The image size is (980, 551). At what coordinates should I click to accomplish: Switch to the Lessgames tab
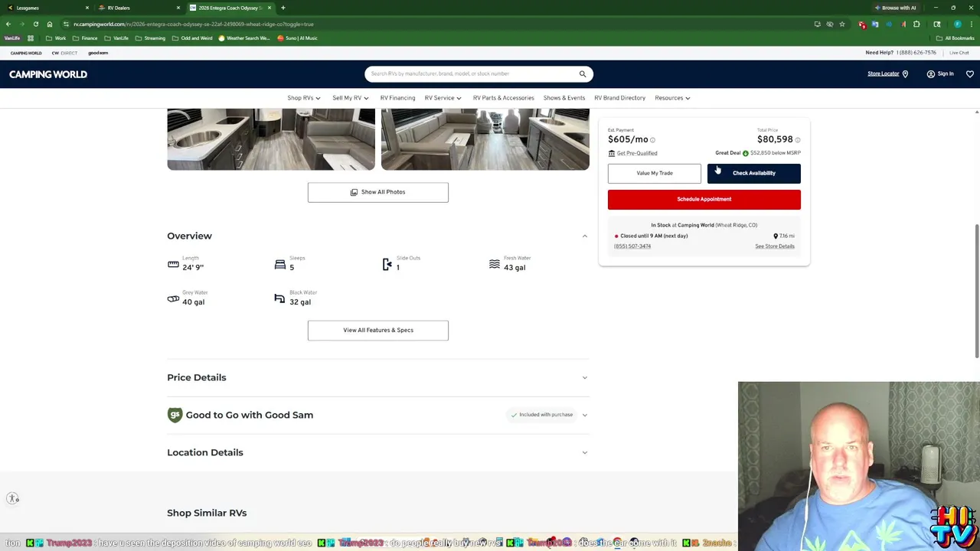coord(46,8)
